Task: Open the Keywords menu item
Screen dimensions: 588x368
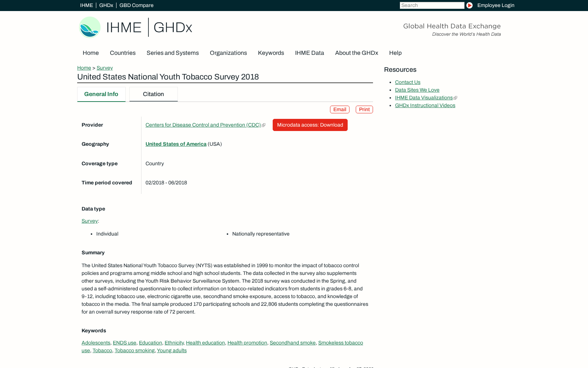Action: 271,53
